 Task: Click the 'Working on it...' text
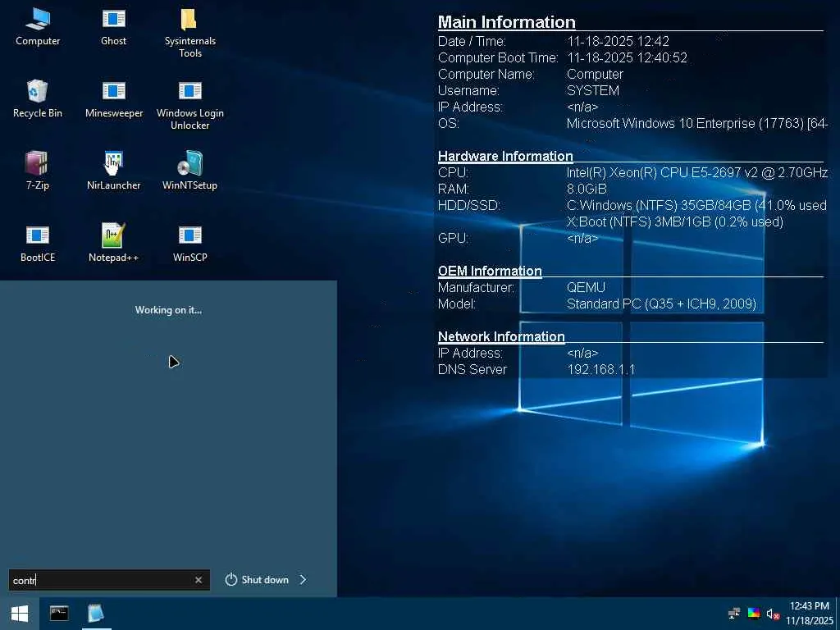click(x=168, y=310)
